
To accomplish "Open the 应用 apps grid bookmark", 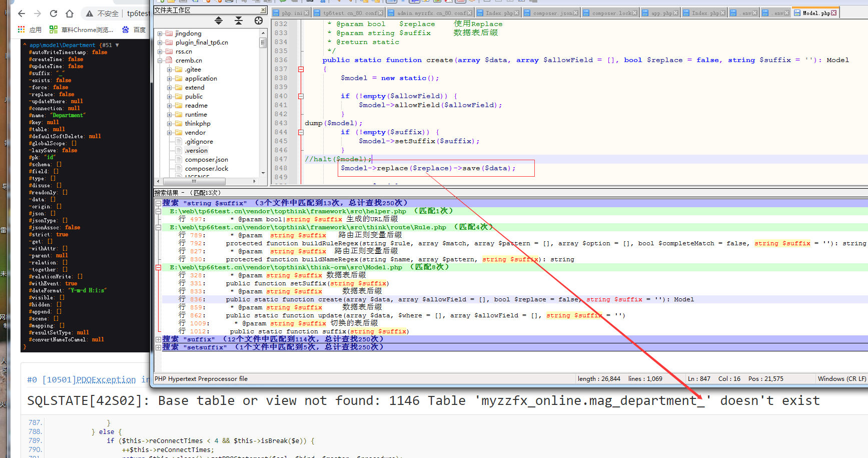I will [30, 30].
